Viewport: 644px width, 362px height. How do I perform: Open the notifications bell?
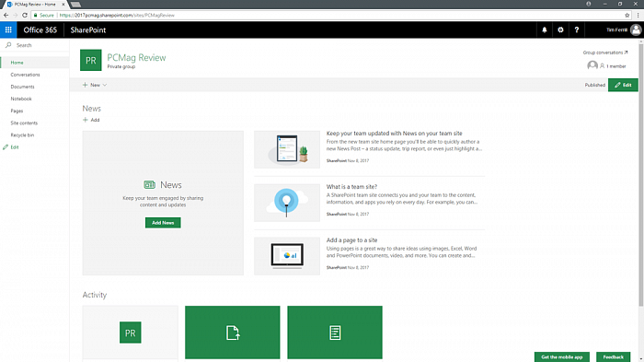[545, 29]
